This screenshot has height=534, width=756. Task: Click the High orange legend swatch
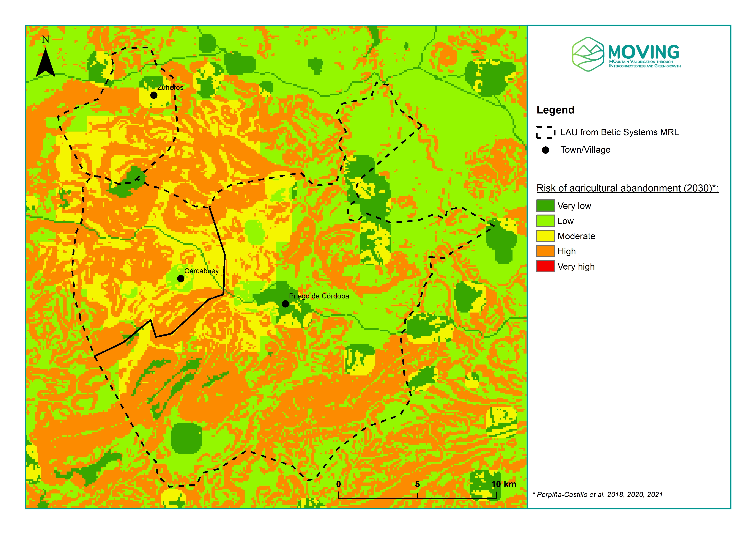(x=546, y=251)
